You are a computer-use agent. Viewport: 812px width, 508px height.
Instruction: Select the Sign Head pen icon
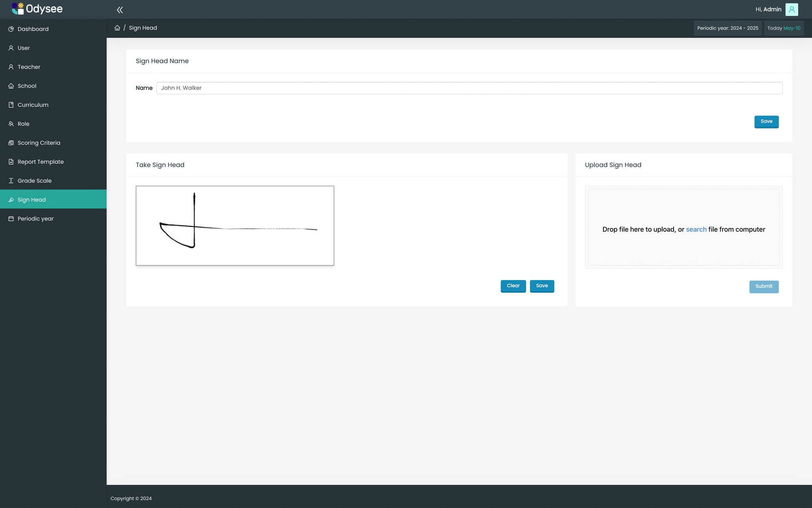point(11,199)
